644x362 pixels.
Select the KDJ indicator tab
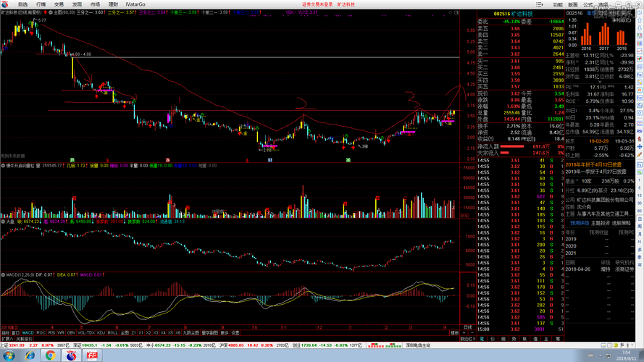pos(101,332)
